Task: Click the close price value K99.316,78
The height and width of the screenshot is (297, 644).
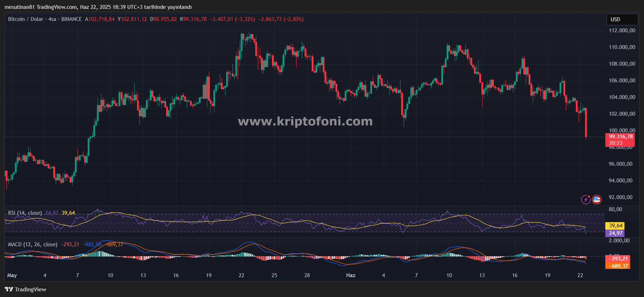Action: (x=193, y=19)
